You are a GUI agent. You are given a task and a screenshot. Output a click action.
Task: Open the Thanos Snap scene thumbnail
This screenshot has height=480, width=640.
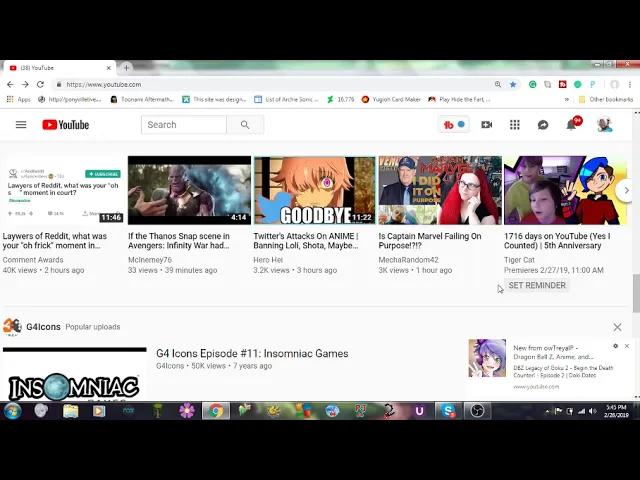pyautogui.click(x=189, y=190)
